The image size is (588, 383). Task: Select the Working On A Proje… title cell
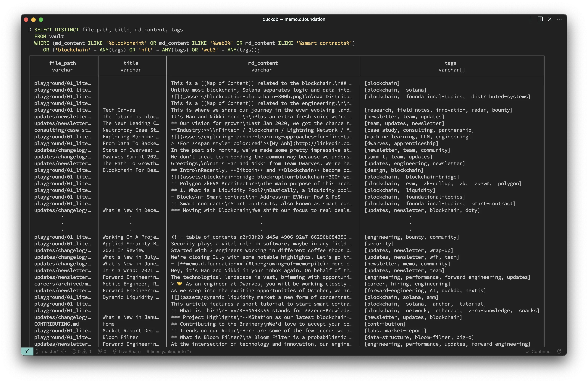(131, 237)
